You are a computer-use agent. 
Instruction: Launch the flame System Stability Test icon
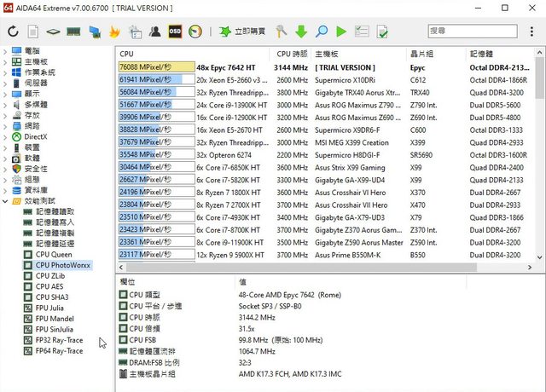115,32
